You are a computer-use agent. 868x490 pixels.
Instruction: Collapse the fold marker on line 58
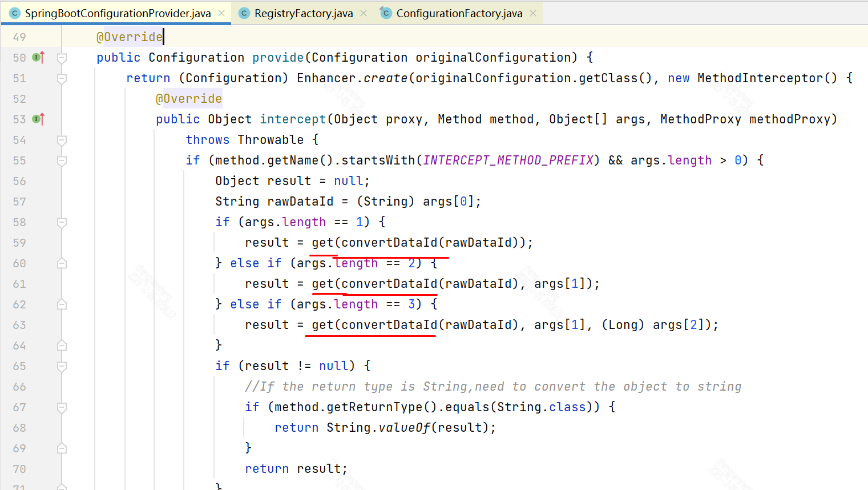(x=62, y=222)
